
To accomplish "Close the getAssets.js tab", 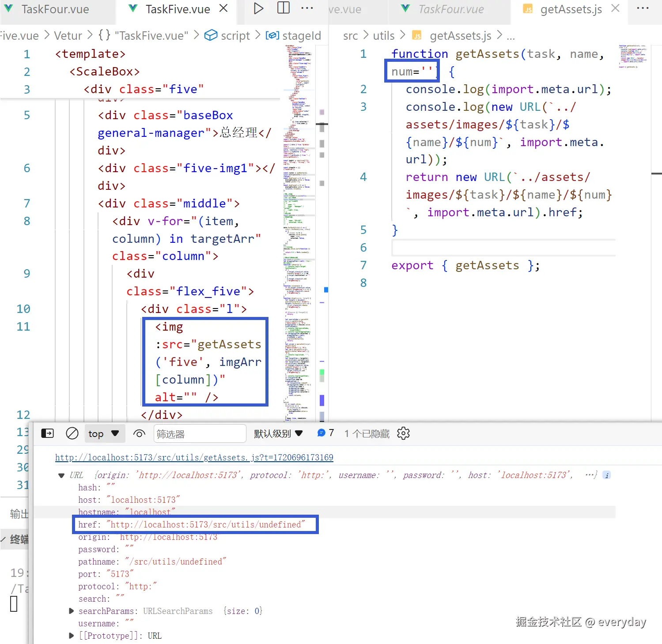I will tap(615, 8).
